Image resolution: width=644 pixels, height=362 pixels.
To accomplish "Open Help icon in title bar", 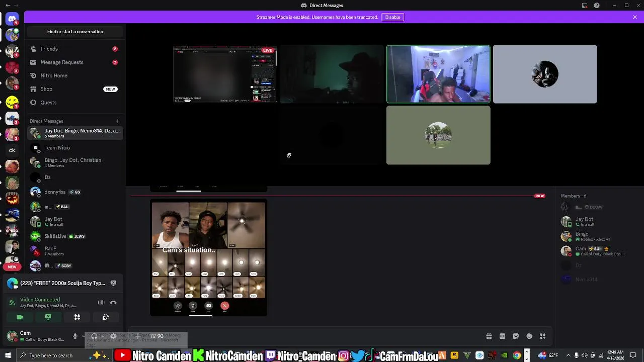I will point(597,6).
